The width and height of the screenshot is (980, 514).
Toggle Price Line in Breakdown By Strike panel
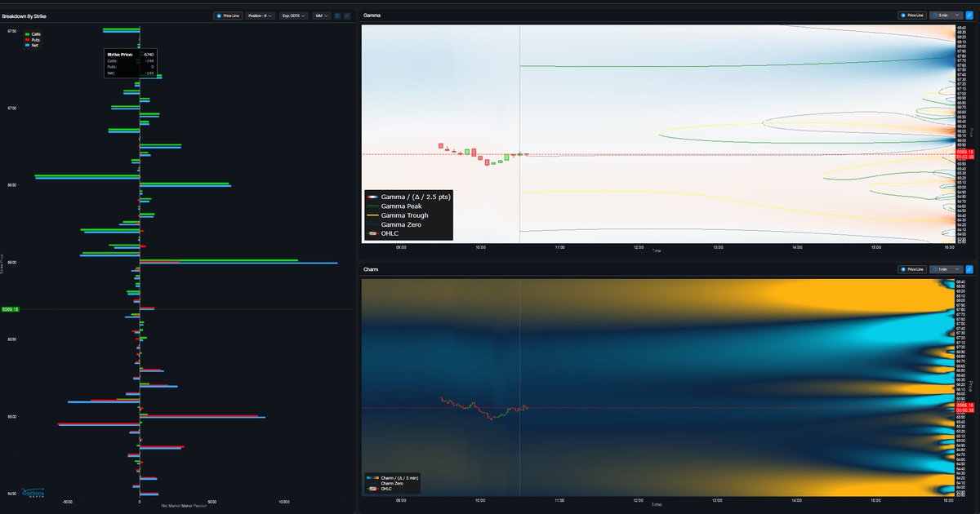(228, 16)
